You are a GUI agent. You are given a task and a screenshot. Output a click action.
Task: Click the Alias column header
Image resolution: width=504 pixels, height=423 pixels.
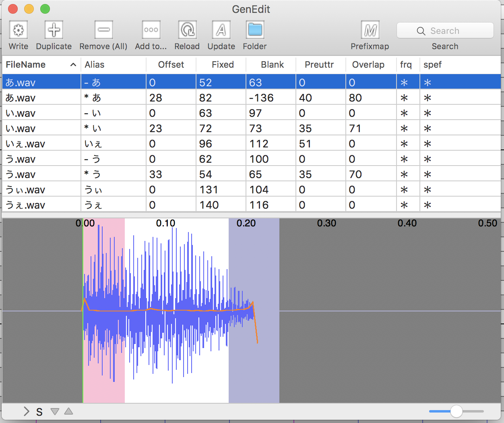(x=95, y=65)
